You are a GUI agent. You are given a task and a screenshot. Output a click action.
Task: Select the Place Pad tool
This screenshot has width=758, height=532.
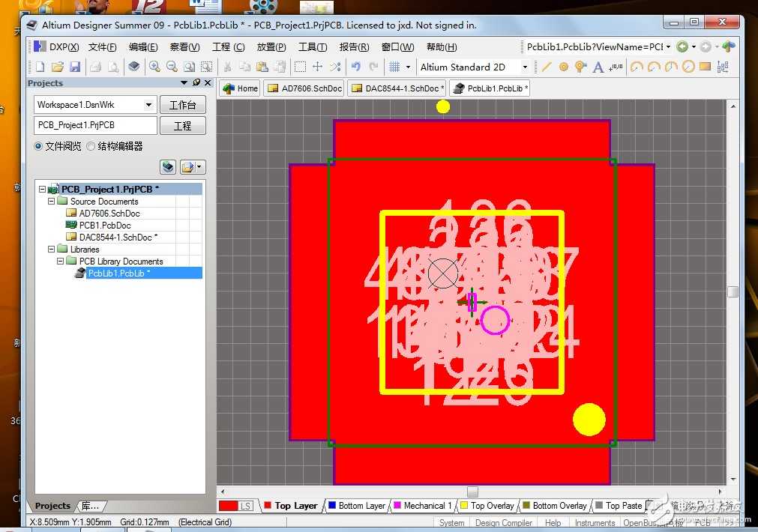[564, 67]
